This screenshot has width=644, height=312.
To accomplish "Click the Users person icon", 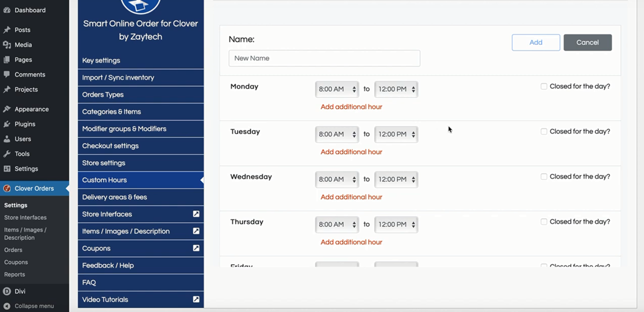I will pos(6,139).
